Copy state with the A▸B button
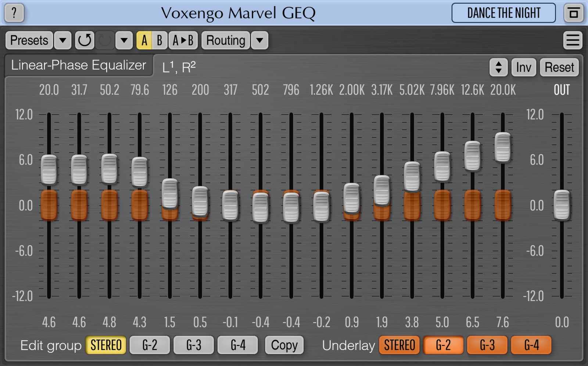Screen dimensions: 588x366 click(183, 40)
